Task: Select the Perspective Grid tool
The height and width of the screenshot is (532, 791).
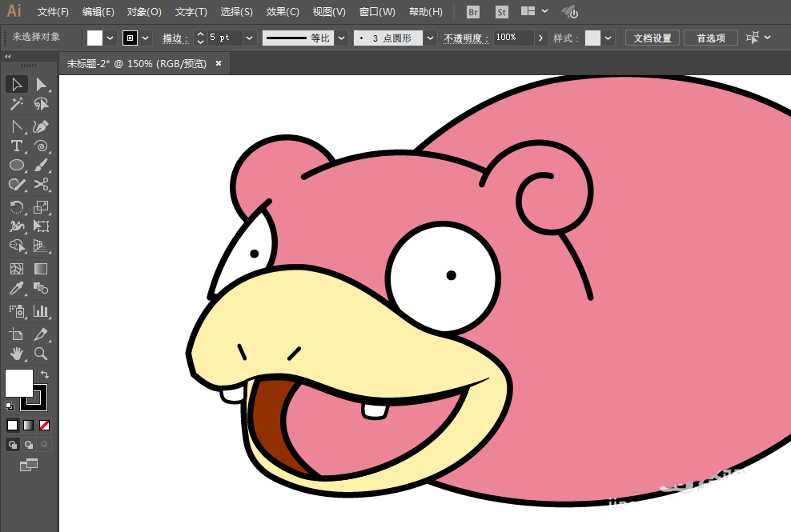Action: tap(41, 246)
